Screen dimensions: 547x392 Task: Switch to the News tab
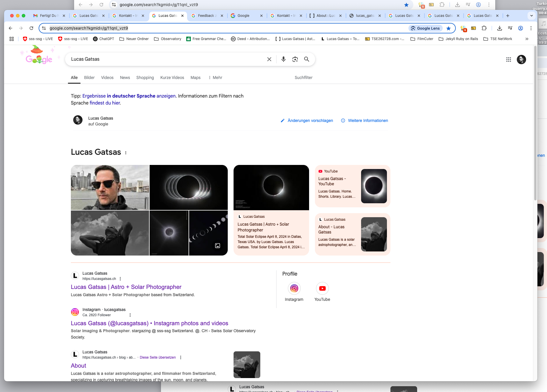[x=125, y=78]
